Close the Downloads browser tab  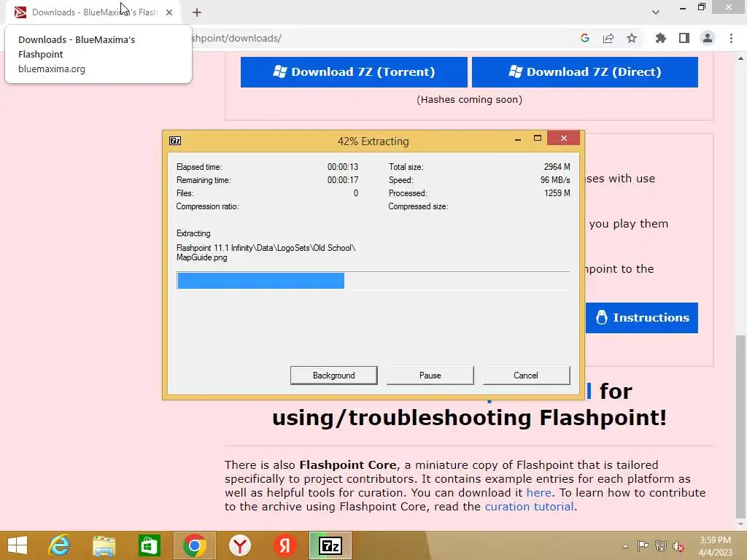[x=169, y=12]
